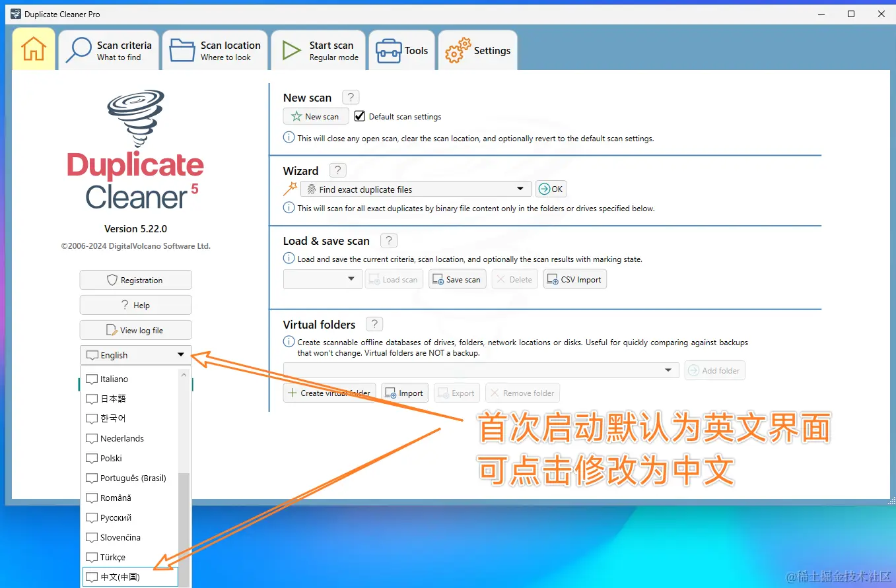Open help for Virtual folders section
Screen dimensions: 896x588
tap(374, 324)
